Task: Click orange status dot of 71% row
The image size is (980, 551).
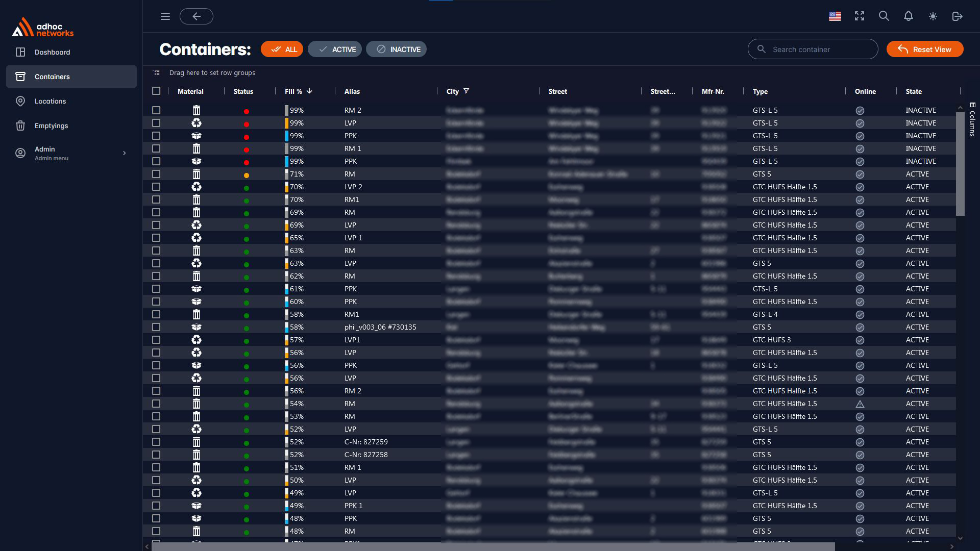Action: tap(247, 175)
